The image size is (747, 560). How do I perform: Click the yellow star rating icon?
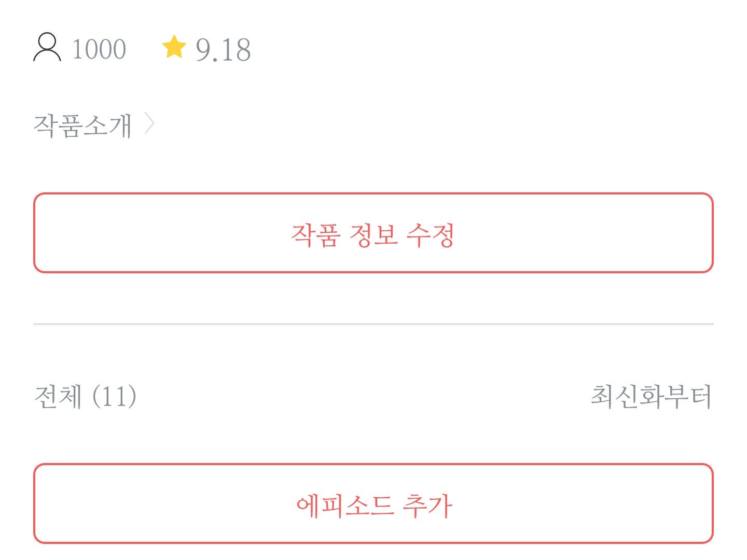tap(174, 47)
